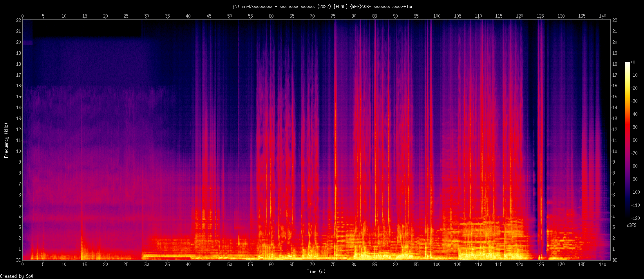Click the -120 label on the dBFS scale
Viewport: 644px width, 279px height.
pyautogui.click(x=635, y=218)
